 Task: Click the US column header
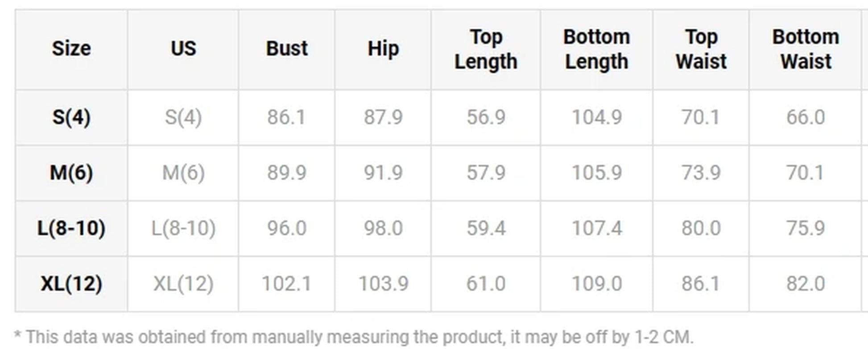point(183,49)
